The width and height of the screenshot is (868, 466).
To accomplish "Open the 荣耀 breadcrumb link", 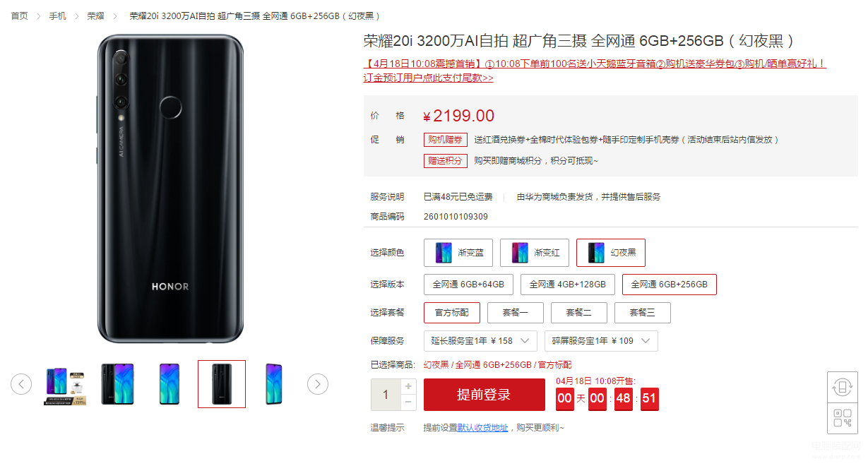I will [x=95, y=16].
